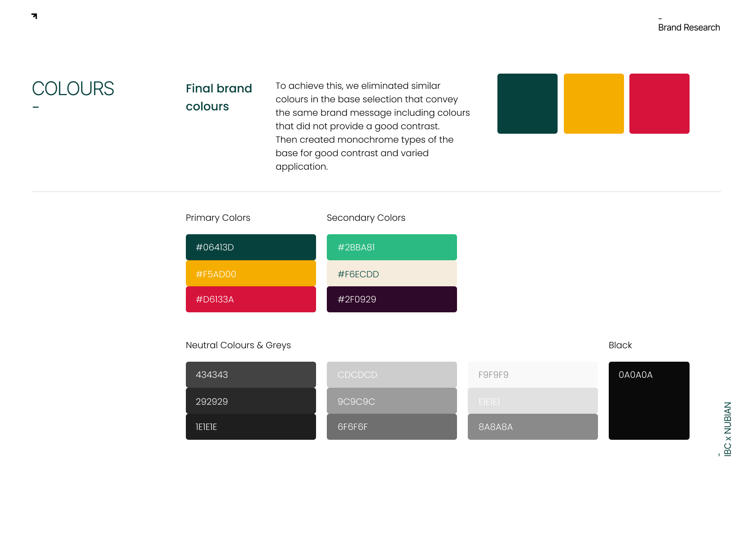Click the COLOURS page heading
This screenshot has width=756, height=534.
point(73,89)
